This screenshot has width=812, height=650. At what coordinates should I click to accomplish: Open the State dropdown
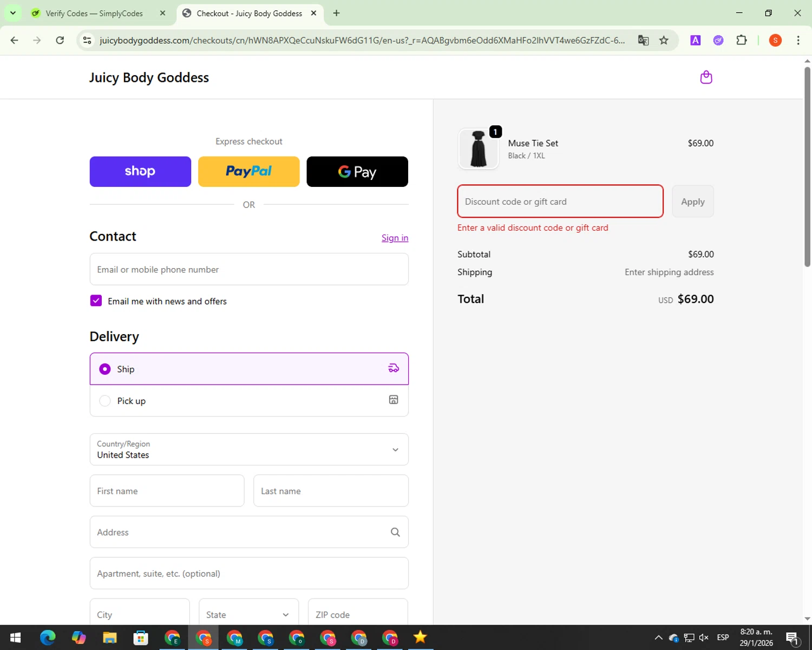248,612
